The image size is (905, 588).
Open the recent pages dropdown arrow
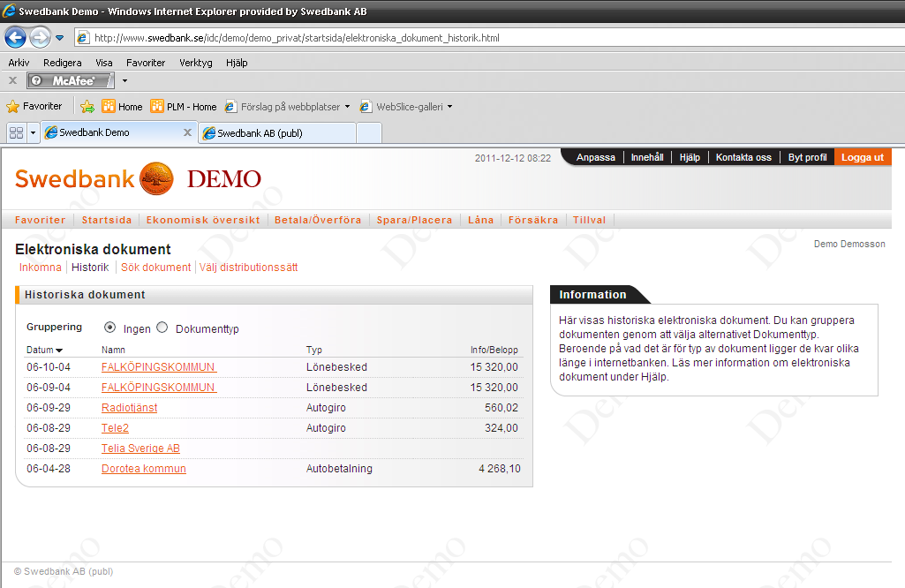[59, 38]
